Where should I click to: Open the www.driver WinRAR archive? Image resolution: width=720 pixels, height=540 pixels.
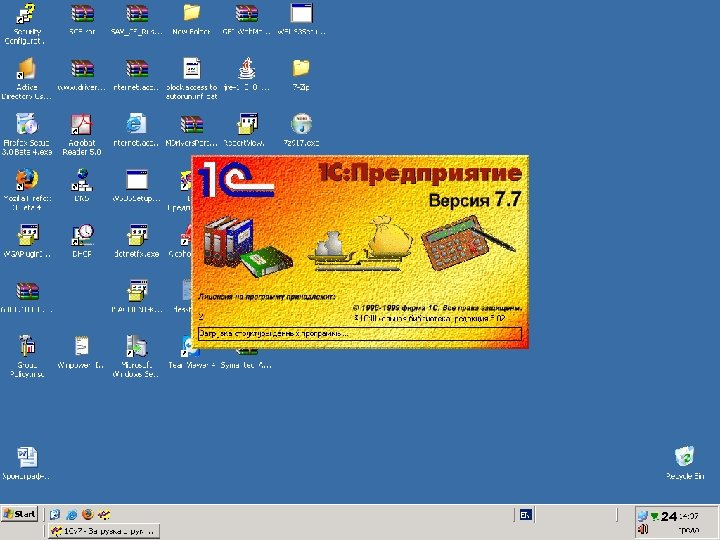[82, 70]
